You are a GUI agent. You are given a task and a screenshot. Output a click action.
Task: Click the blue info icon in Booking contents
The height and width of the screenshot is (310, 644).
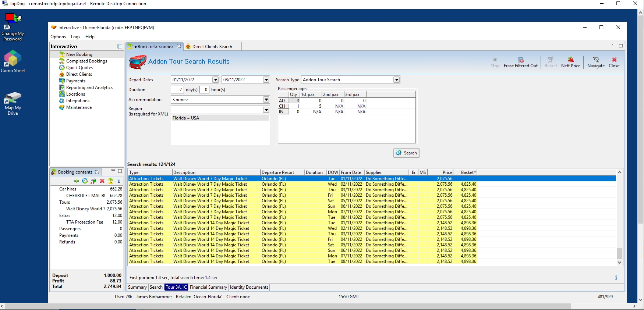tap(119, 181)
